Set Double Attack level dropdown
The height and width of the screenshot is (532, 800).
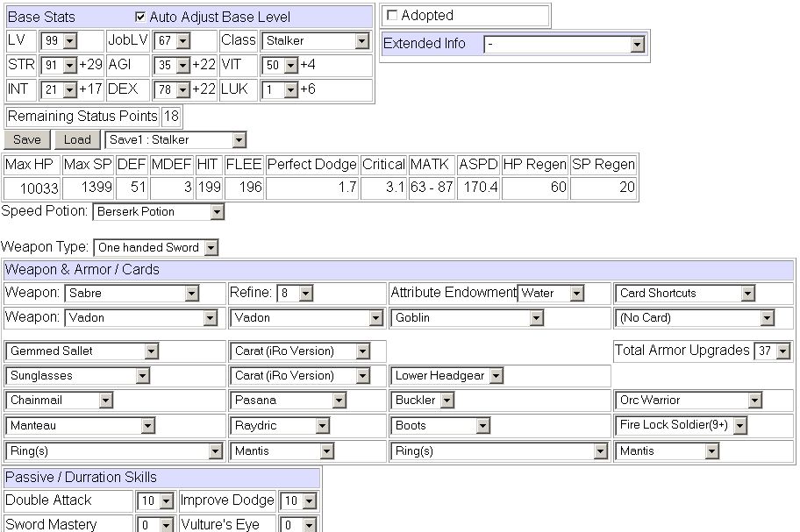(x=155, y=501)
